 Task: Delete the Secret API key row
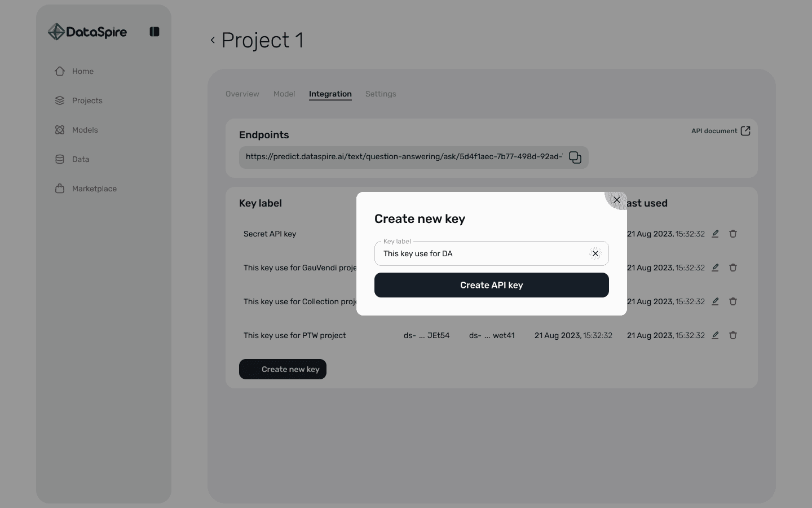[x=733, y=234]
